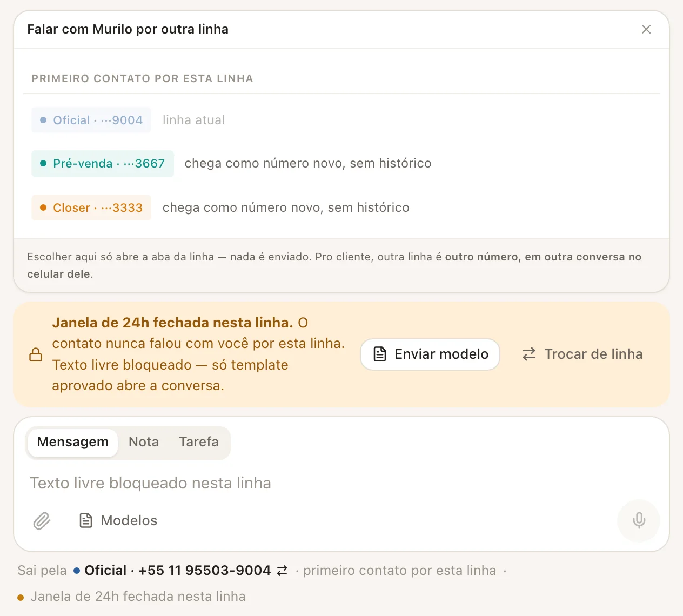This screenshot has height=616, width=683.
Task: Click the microphone record button
Action: click(x=639, y=520)
